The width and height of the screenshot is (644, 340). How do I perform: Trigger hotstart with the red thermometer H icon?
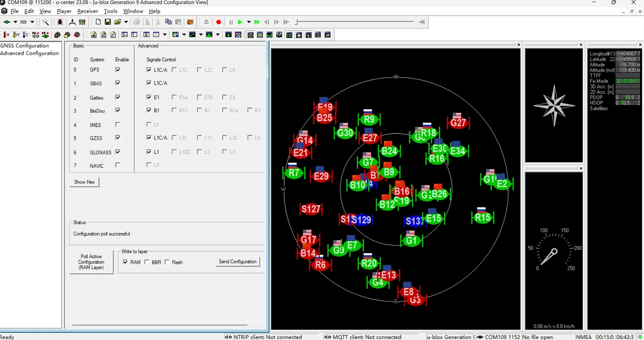click(x=6, y=35)
